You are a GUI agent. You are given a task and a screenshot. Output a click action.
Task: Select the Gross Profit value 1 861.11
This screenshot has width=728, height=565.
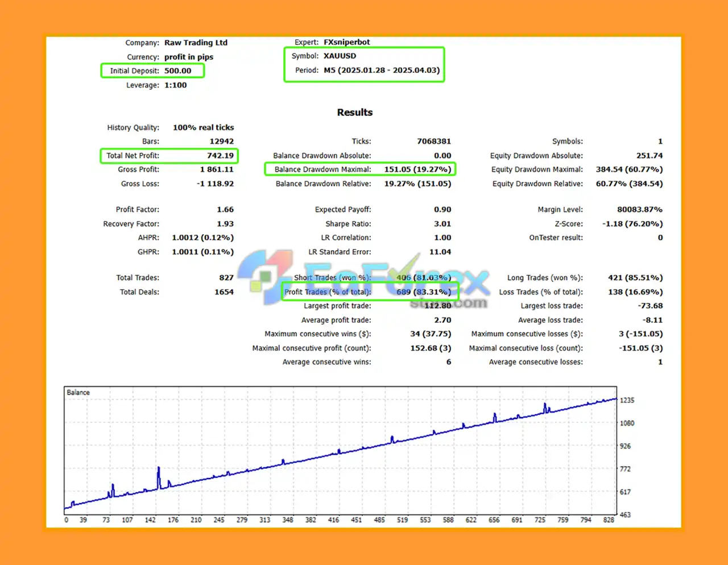point(217,169)
